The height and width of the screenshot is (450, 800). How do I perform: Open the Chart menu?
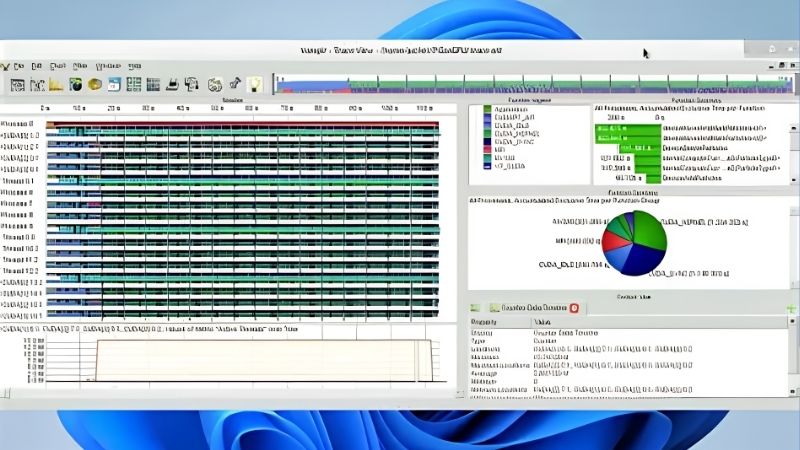click(58, 66)
